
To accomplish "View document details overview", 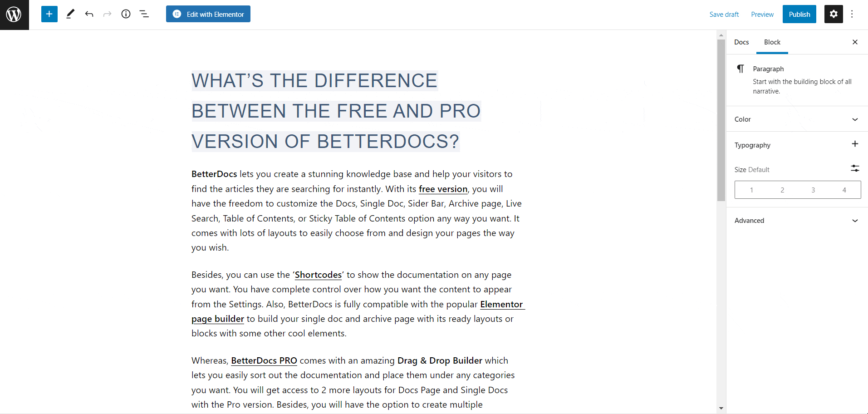I will pos(126,14).
